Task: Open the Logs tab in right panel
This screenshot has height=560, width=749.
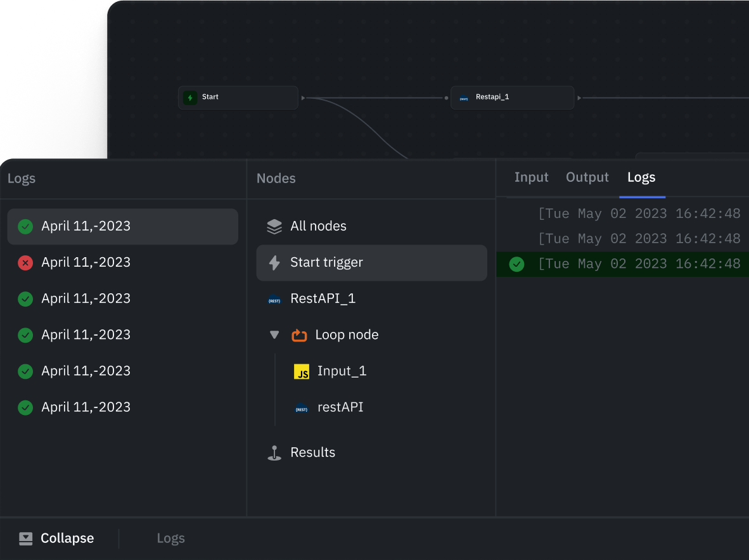Action: pyautogui.click(x=641, y=177)
